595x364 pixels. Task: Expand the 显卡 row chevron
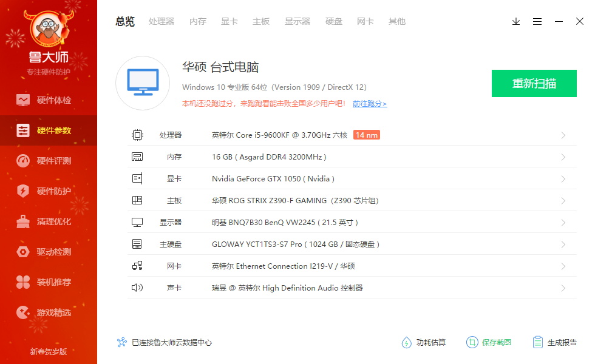click(563, 179)
